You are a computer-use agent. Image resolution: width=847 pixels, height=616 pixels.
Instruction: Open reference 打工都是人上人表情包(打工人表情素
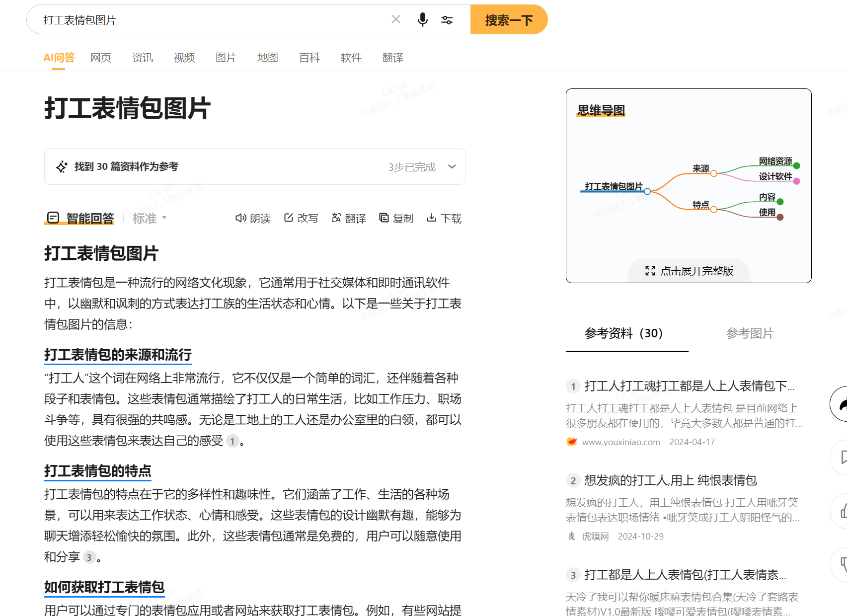coord(686,575)
